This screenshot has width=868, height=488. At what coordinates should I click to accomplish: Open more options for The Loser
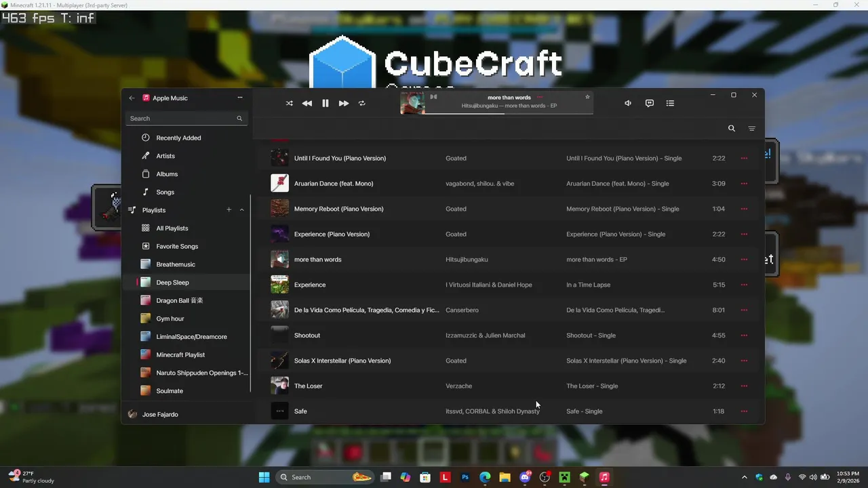click(x=744, y=386)
